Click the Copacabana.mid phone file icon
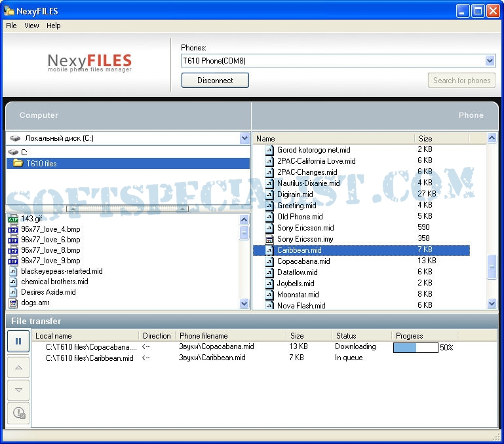This screenshot has width=504, height=444. coord(269,261)
